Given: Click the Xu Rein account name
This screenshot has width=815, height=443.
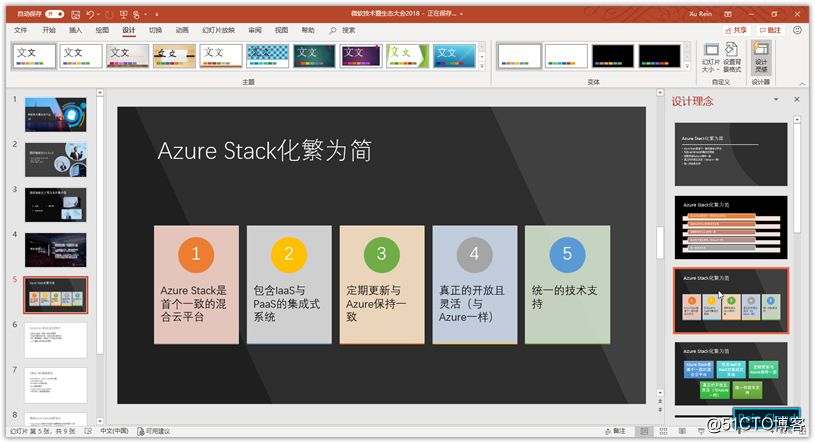Looking at the screenshot, I should tap(700, 14).
